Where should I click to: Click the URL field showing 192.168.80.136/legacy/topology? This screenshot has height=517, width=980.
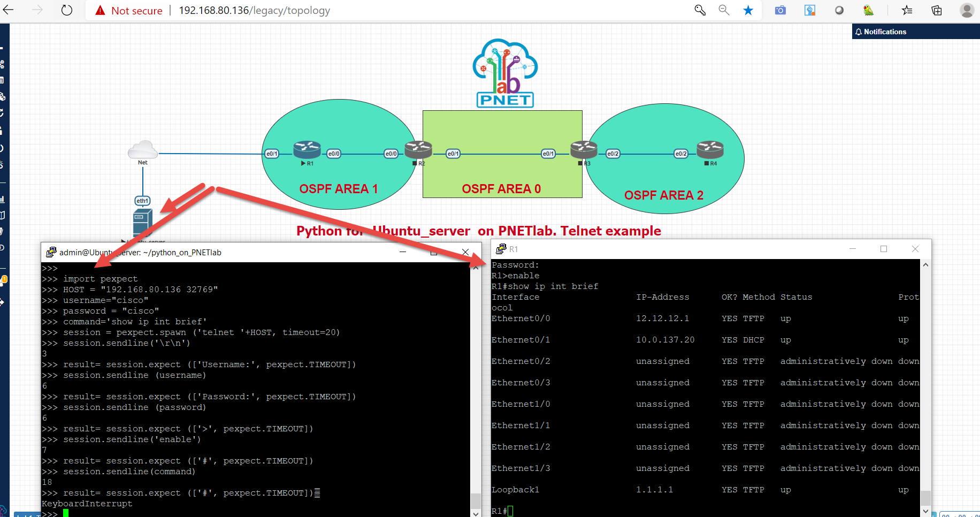click(x=255, y=10)
